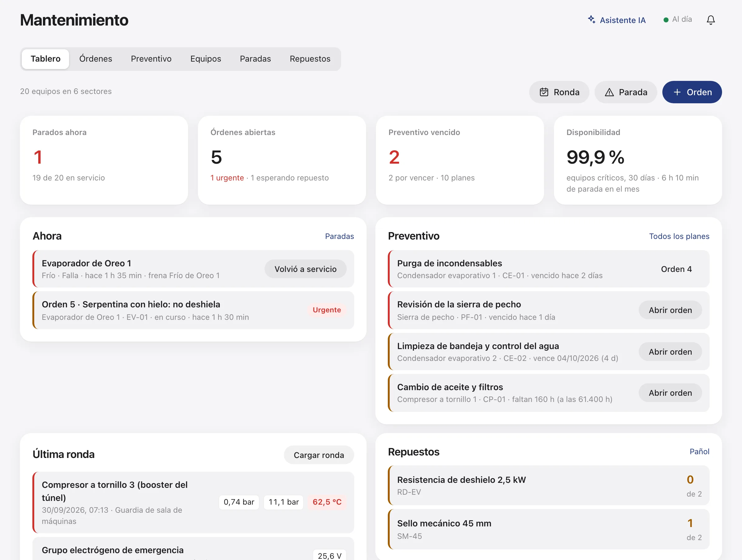Click the 1 urgente text in Órdenes abiertas
The image size is (742, 560).
coord(227,178)
